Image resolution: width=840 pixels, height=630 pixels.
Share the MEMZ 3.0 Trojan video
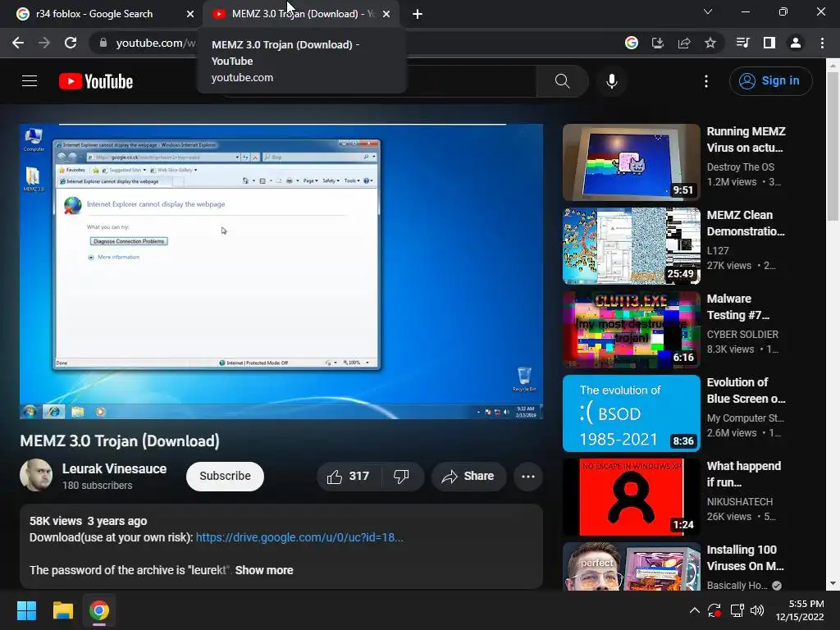click(x=468, y=477)
